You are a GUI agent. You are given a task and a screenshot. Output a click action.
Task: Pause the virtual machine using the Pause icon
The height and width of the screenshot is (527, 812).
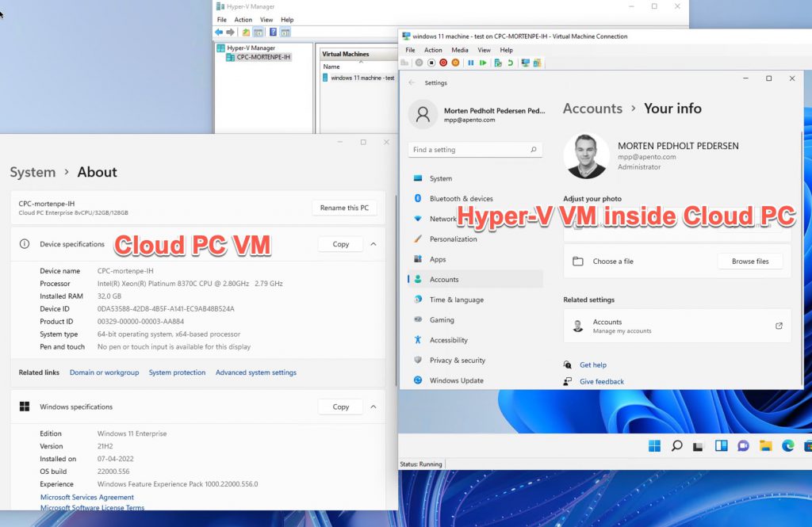[471, 63]
